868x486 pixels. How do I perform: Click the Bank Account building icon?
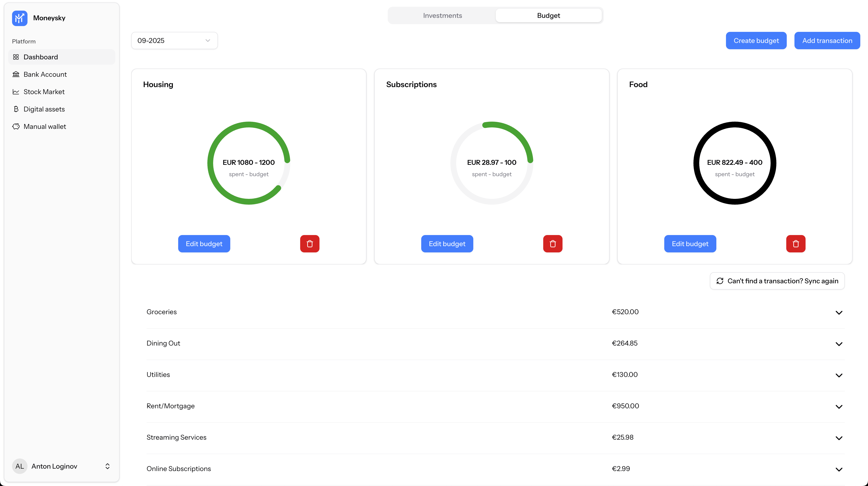tap(16, 74)
